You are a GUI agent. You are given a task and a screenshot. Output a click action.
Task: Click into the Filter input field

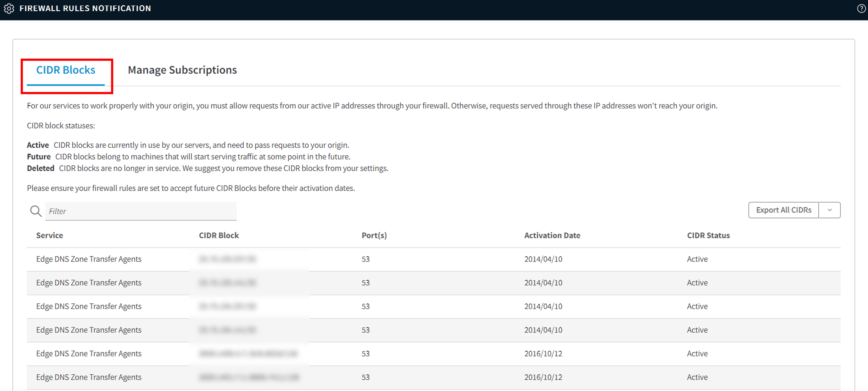tap(141, 211)
